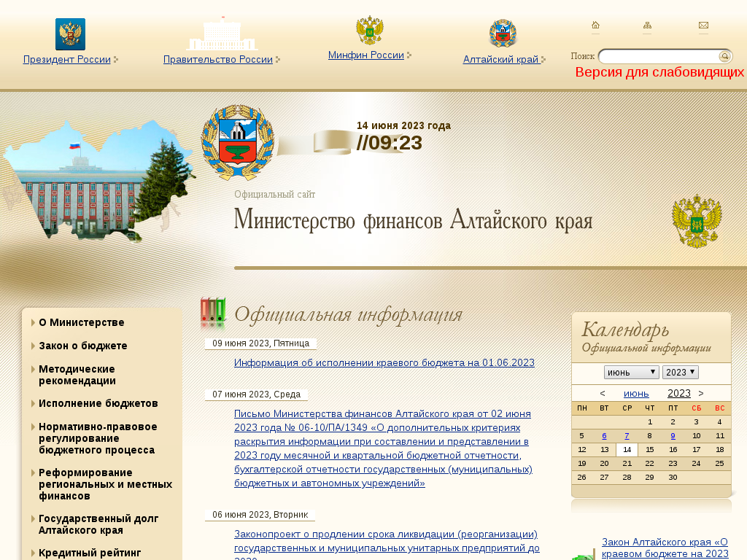Open the sitemap icon

pos(647,26)
